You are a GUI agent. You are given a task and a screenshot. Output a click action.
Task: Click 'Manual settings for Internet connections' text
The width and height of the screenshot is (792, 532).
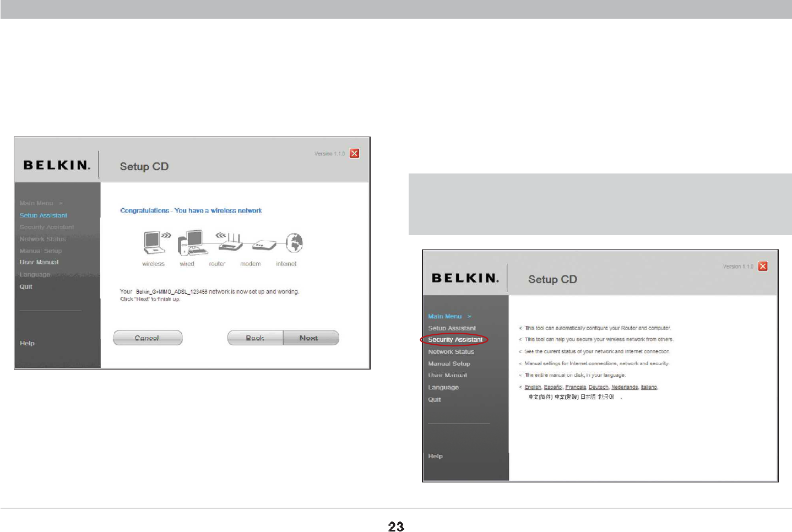coord(597,363)
